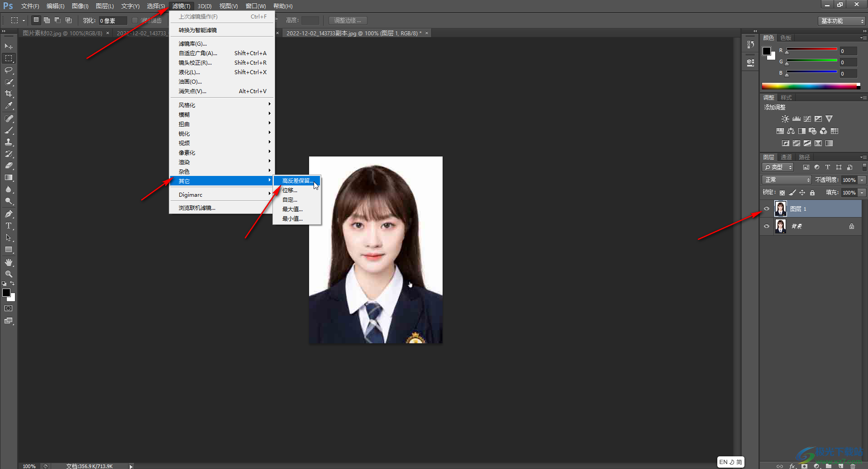The width and height of the screenshot is (868, 469).
Task: Select the Clone Stamp tool
Action: [x=9, y=142]
